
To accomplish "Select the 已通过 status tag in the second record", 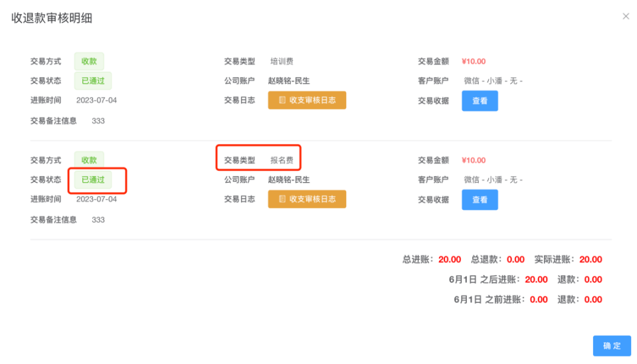I will click(x=93, y=179).
